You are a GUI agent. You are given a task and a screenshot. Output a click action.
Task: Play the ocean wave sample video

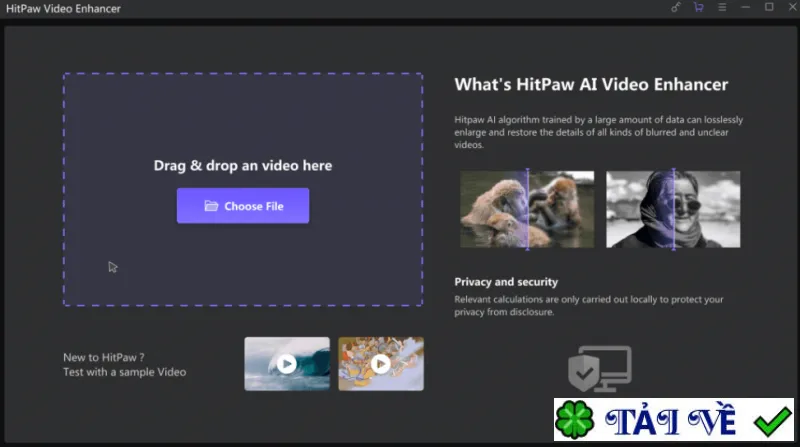tap(287, 364)
